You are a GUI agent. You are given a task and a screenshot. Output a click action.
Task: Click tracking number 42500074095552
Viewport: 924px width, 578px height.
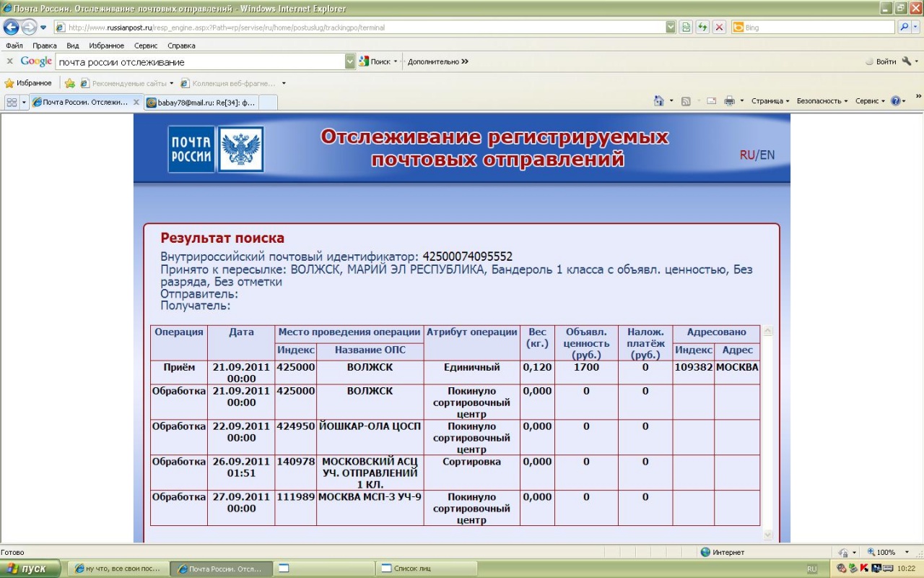pyautogui.click(x=467, y=257)
